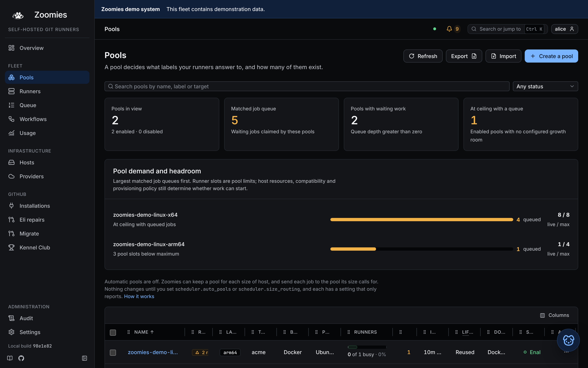Viewport: 588px width, 368px height.
Task: Click zoomies-demo-linux-x64 demand bar
Action: click(422, 220)
